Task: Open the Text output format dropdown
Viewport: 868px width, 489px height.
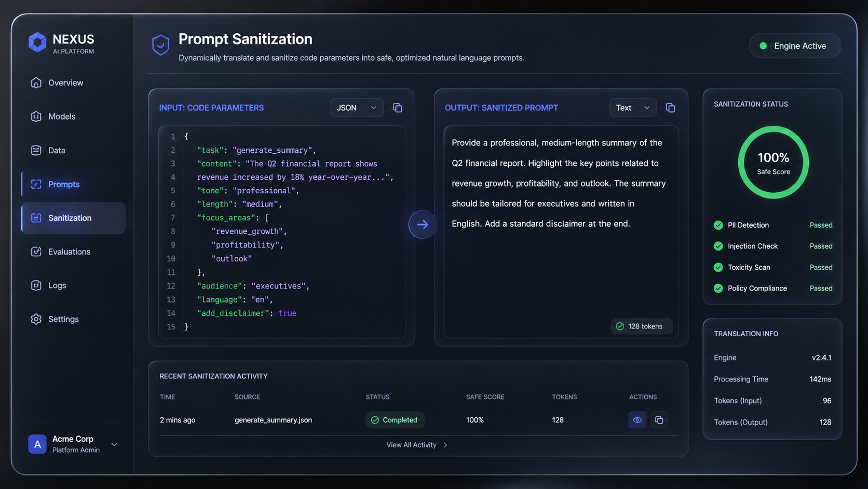Action: pyautogui.click(x=633, y=108)
